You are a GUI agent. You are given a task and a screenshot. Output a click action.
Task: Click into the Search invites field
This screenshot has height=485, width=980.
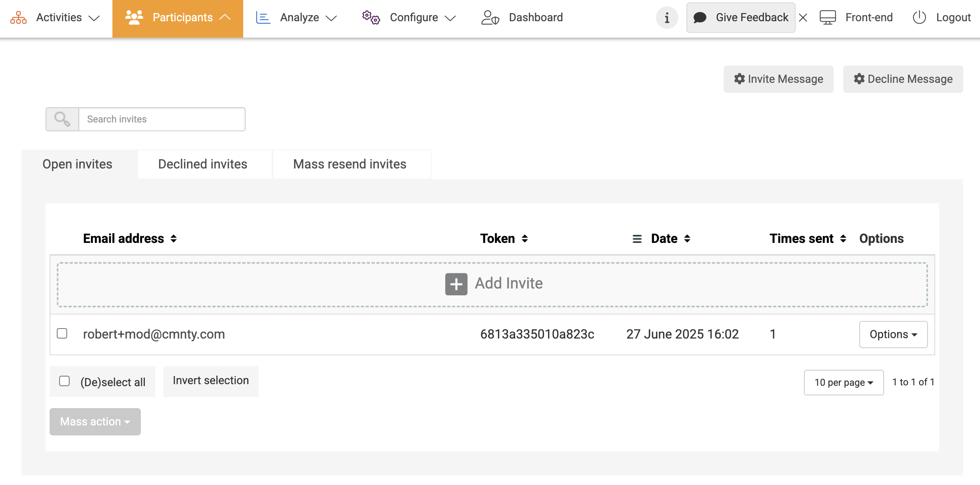pyautogui.click(x=162, y=119)
